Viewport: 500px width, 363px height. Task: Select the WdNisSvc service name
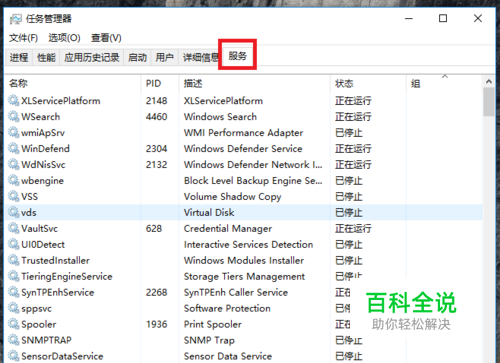(x=43, y=165)
